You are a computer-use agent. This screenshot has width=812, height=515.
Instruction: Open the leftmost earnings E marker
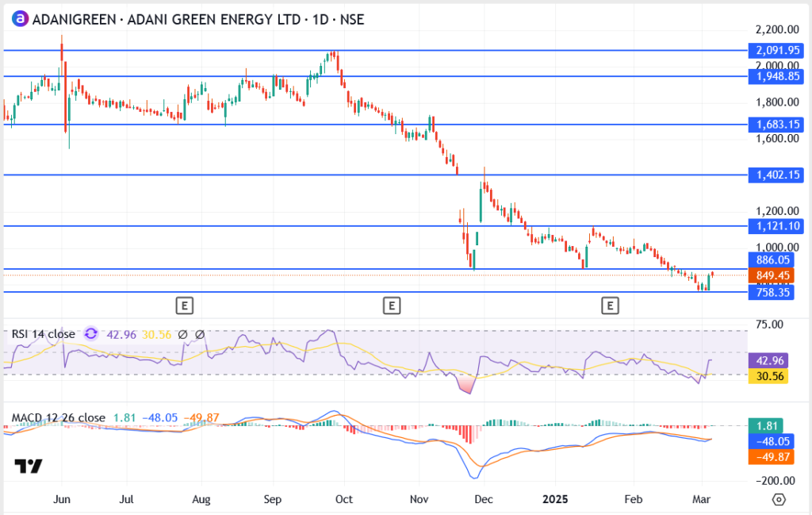184,304
